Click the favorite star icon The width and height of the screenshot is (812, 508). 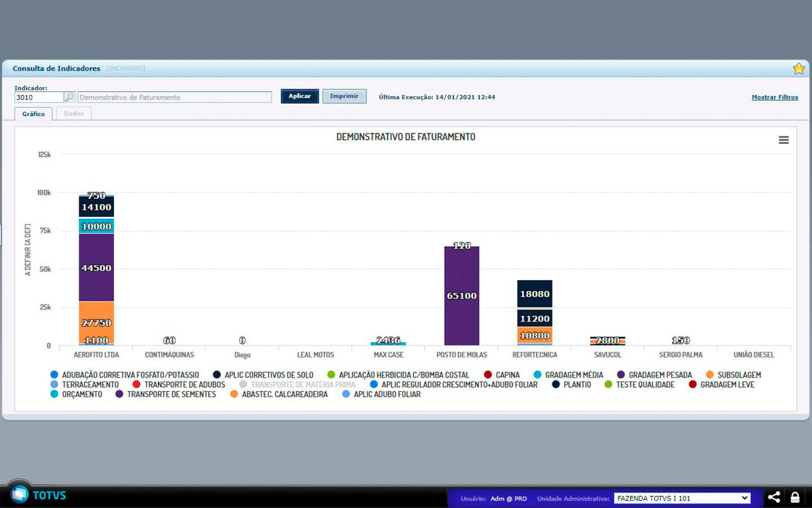point(798,69)
